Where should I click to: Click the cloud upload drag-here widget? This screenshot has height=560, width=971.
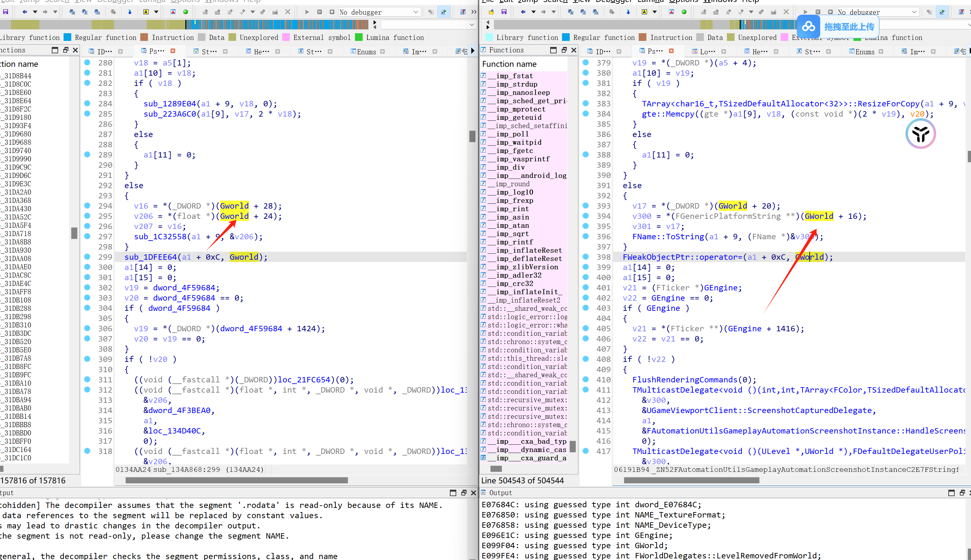tap(837, 27)
